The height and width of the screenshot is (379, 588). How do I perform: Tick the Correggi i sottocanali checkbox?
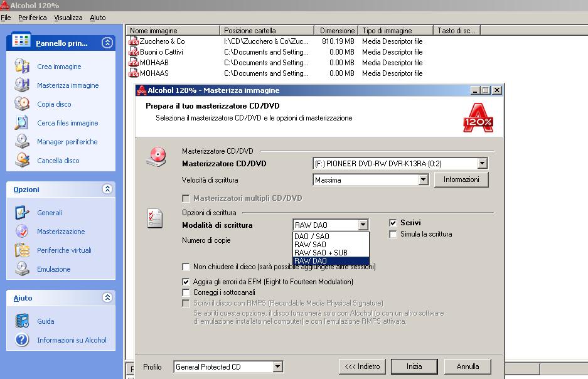[x=186, y=292]
